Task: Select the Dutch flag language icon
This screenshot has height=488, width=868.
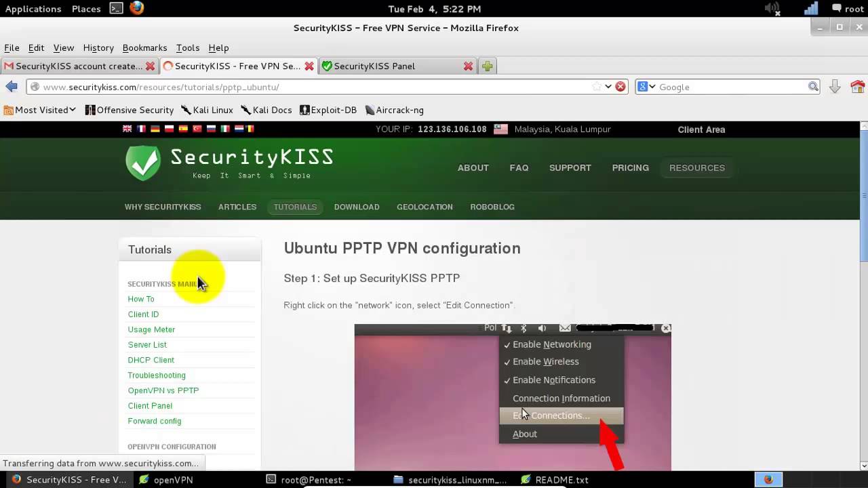Action: click(239, 129)
